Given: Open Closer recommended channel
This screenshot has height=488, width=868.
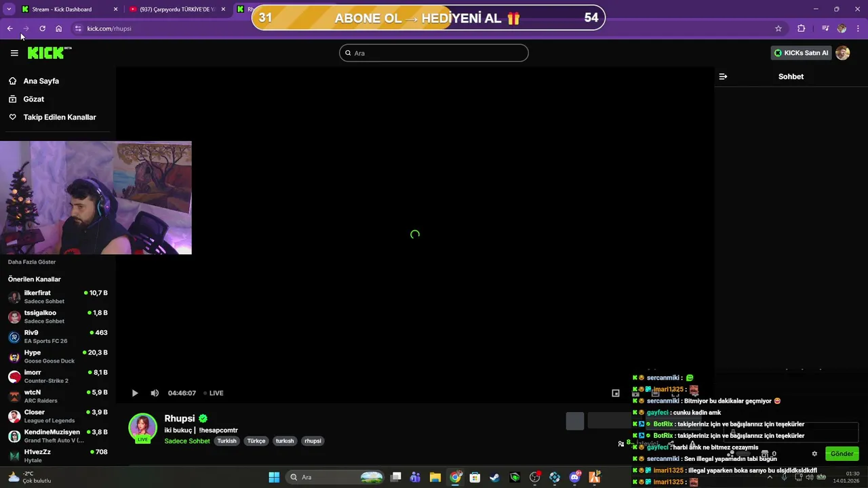Looking at the screenshot, I should click(x=58, y=416).
